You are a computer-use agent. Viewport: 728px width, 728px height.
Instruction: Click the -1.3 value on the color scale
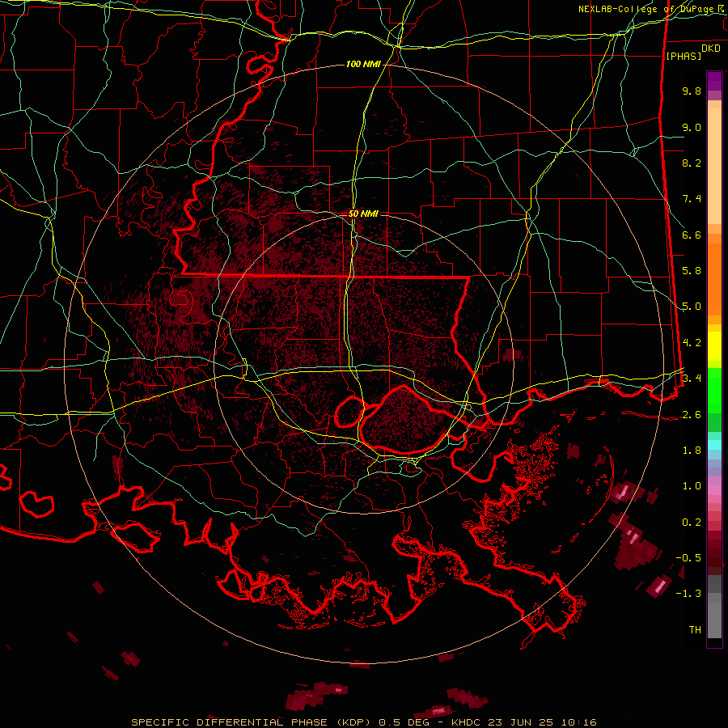688,594
